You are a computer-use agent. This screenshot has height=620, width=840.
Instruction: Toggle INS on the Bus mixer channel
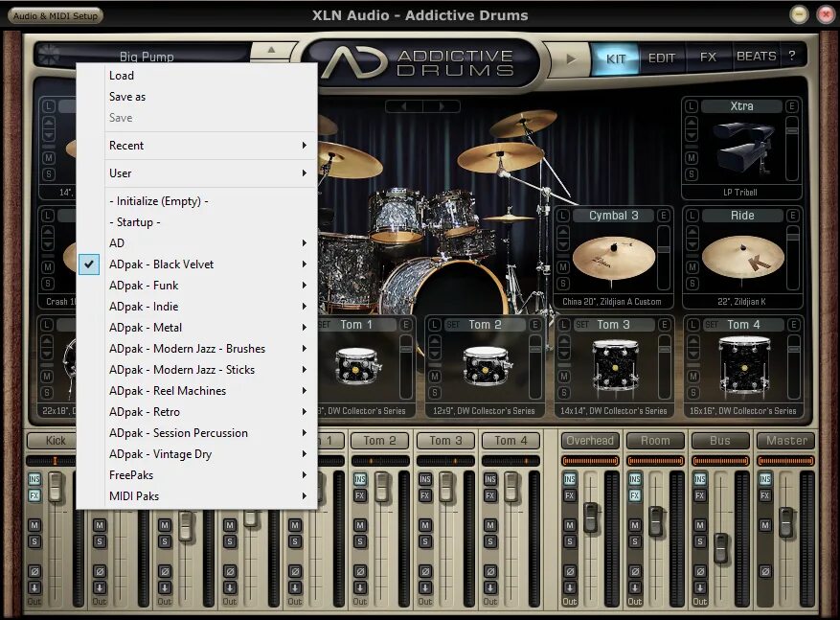click(700, 479)
